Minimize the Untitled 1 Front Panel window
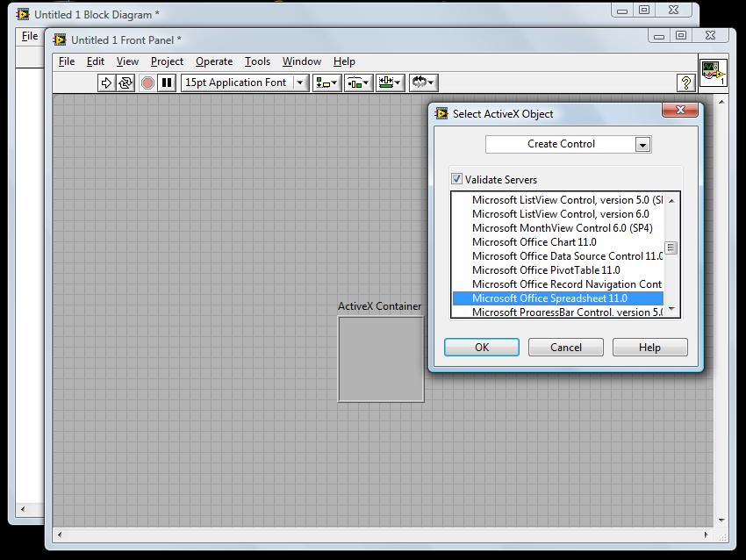This screenshot has width=746, height=560. 659,36
